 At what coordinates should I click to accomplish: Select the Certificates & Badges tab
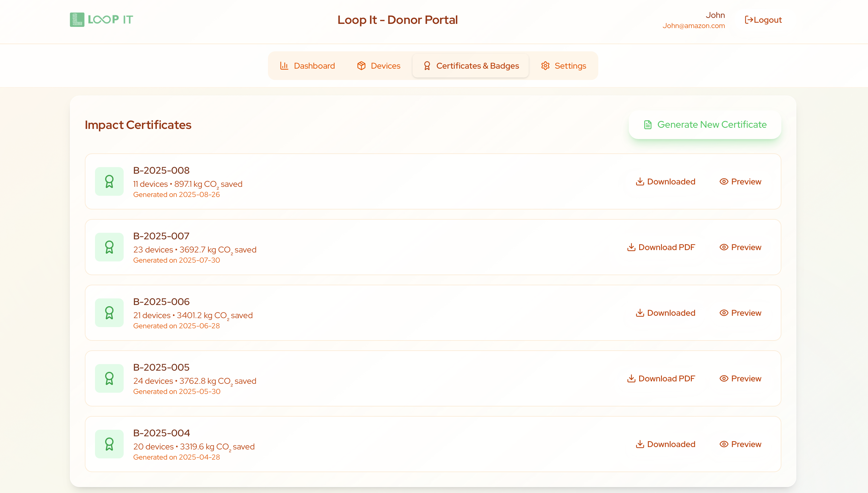coord(471,66)
